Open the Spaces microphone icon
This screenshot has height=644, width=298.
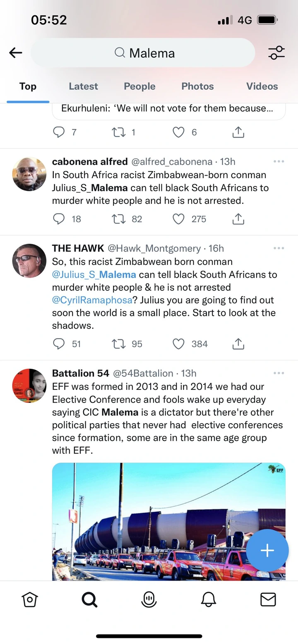tap(149, 599)
